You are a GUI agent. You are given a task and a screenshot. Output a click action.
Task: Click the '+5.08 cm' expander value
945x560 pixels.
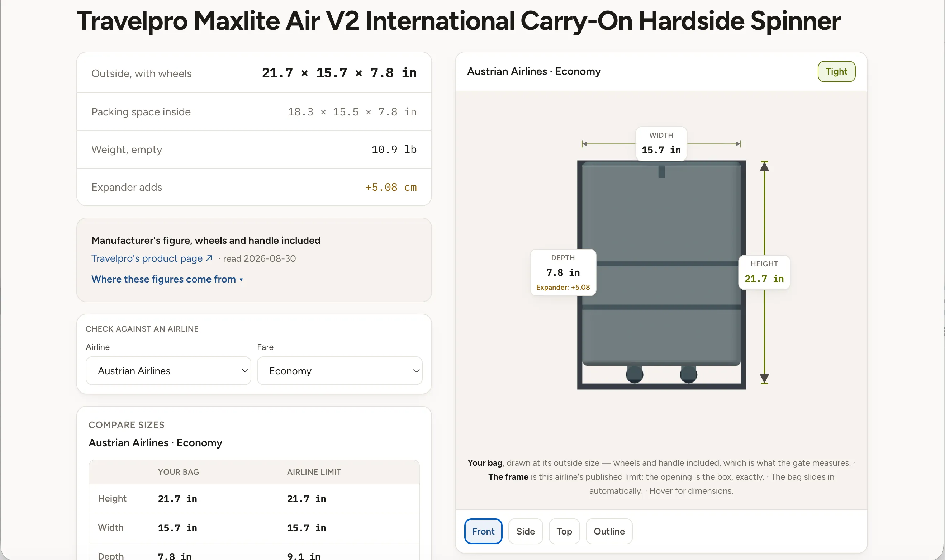tap(391, 188)
